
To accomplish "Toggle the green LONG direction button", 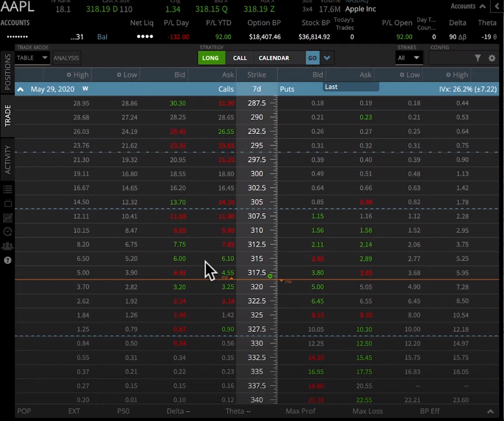I will (x=211, y=58).
